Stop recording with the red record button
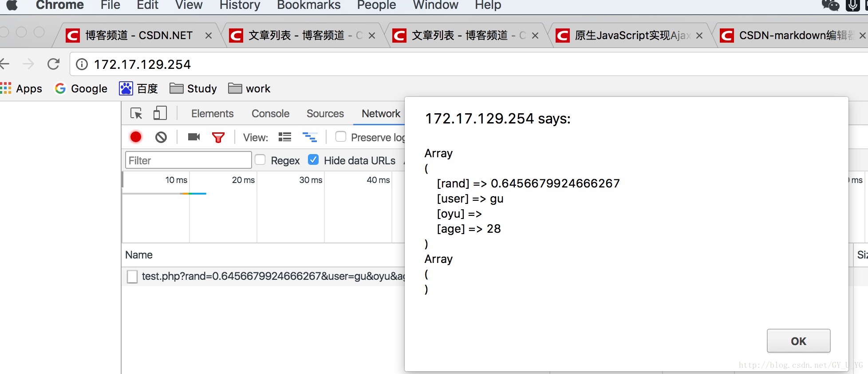Viewport: 868px width, 374px height. (136, 137)
